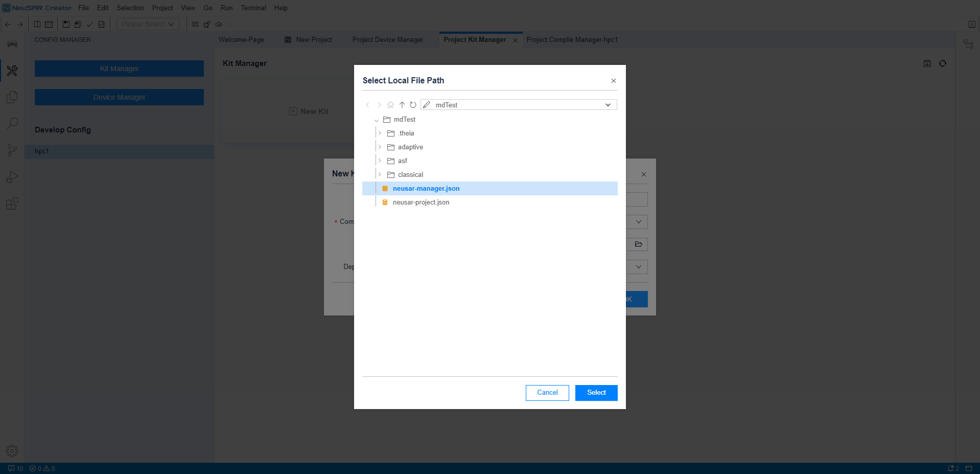Collapse the mdTest root folder
The height and width of the screenshot is (474, 980).
click(x=377, y=120)
